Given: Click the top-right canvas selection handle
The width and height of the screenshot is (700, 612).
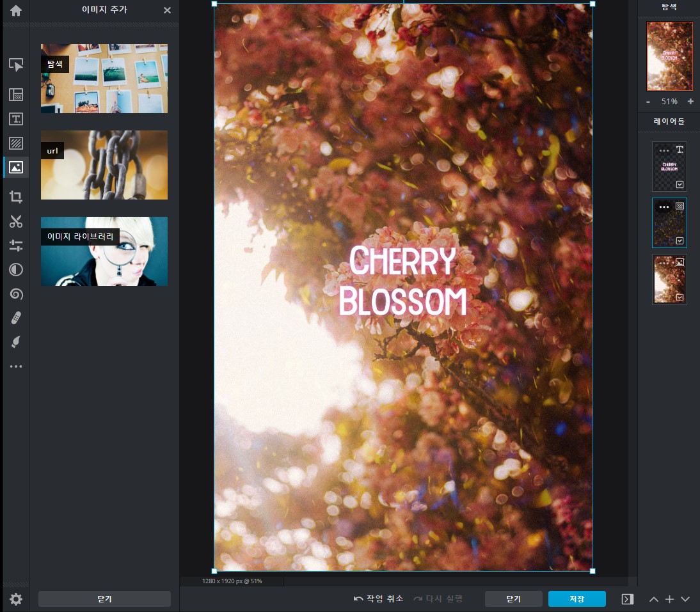Looking at the screenshot, I should [593, 4].
